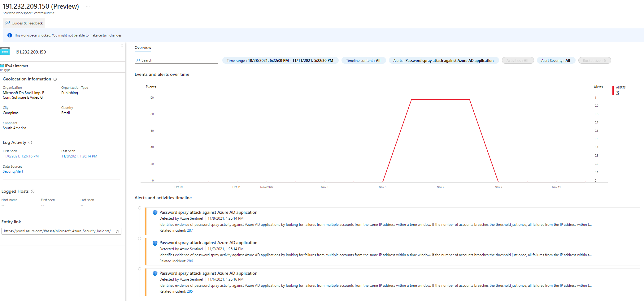The height and width of the screenshot is (301, 644).
Task: Collapse the left details panel with the chevron
Action: [122, 46]
